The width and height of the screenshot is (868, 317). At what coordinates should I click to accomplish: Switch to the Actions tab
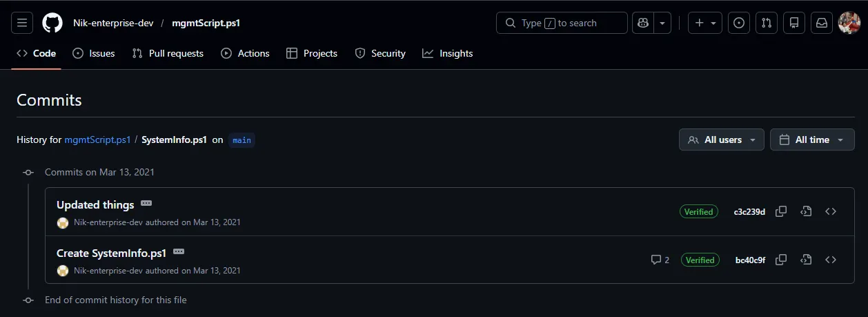245,53
